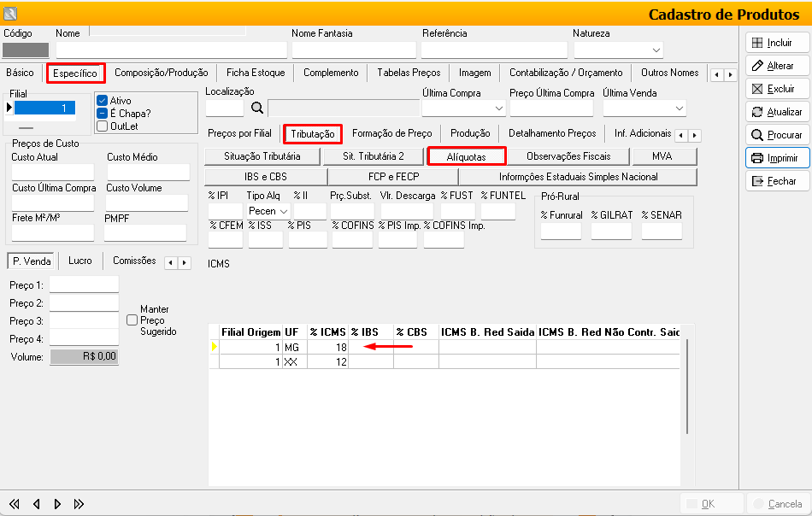This screenshot has width=812, height=516.
Task: Click the magnifier icon next to Localização
Action: 256,108
